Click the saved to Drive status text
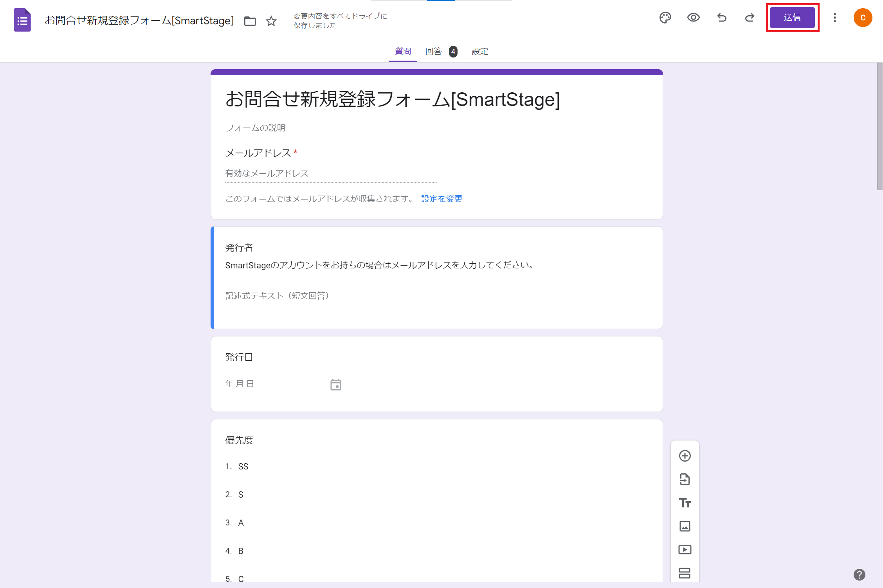The width and height of the screenshot is (883, 588). pos(340,21)
